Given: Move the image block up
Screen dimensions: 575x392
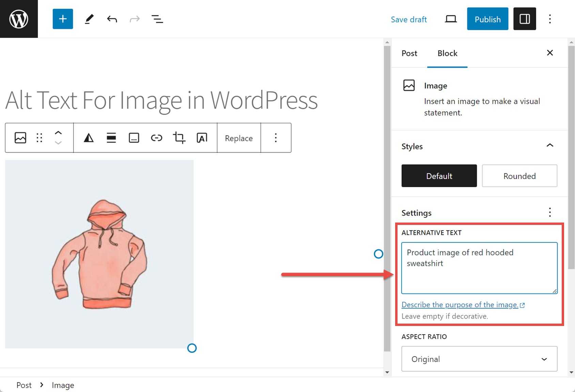Looking at the screenshot, I should tap(58, 133).
